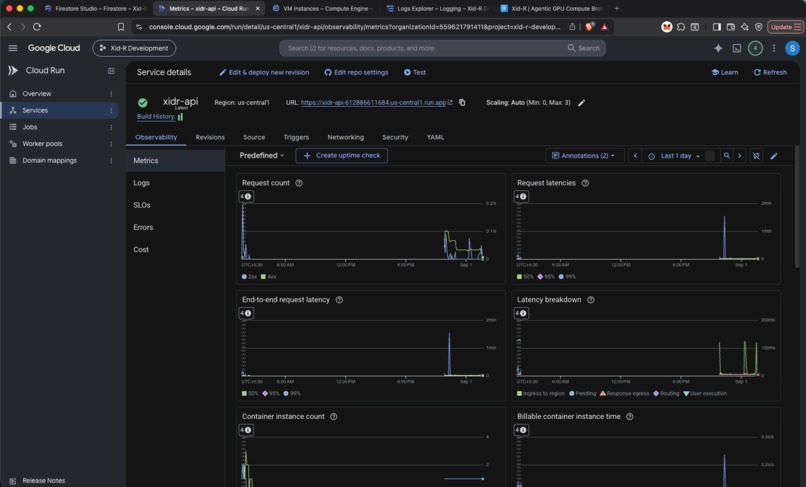Click the Gemini sparkle icon in header
Screen dimensions: 806x487
point(718,48)
